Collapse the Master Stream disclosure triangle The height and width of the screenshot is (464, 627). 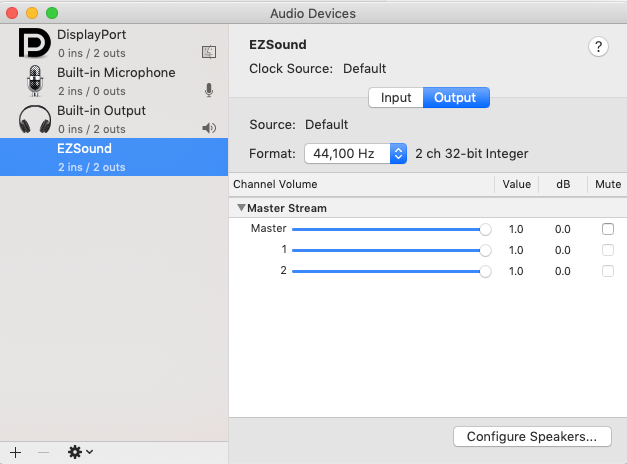click(x=241, y=208)
